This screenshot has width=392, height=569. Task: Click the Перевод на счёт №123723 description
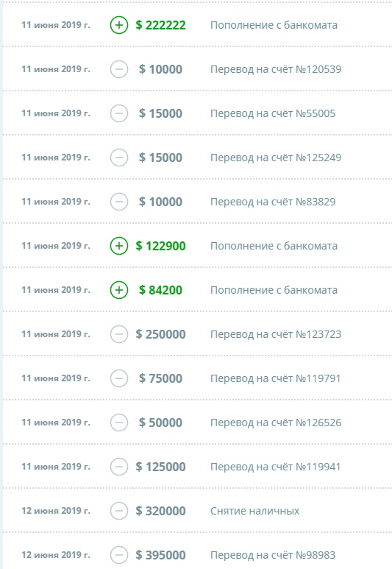coord(276,334)
